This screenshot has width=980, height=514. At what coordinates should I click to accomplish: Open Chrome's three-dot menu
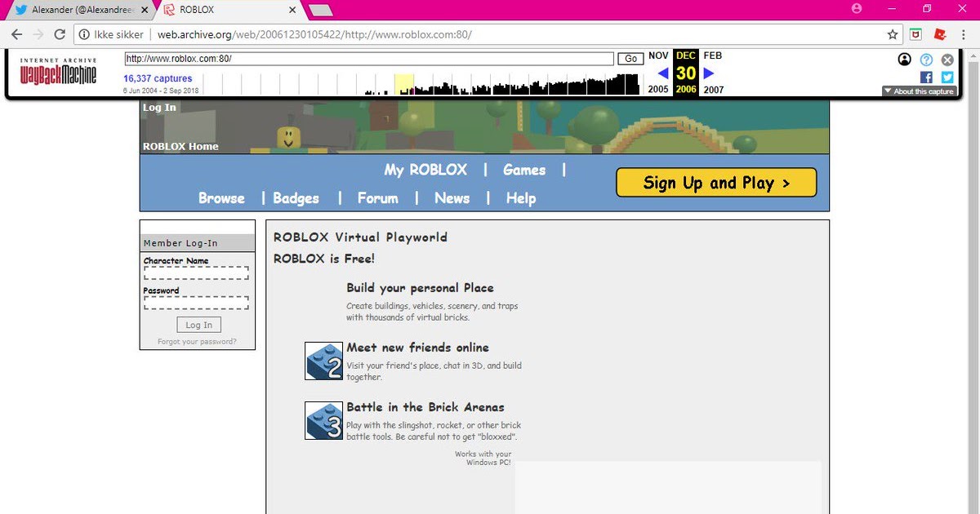[x=964, y=34]
